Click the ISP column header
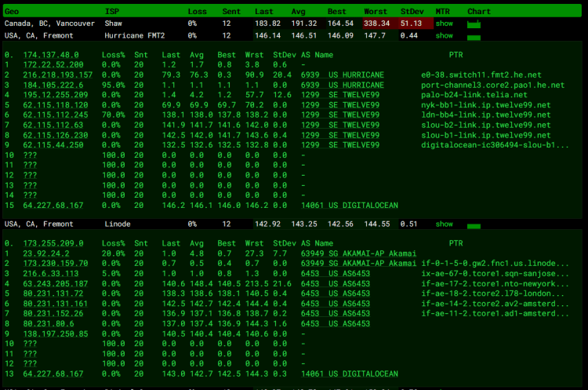 point(112,12)
